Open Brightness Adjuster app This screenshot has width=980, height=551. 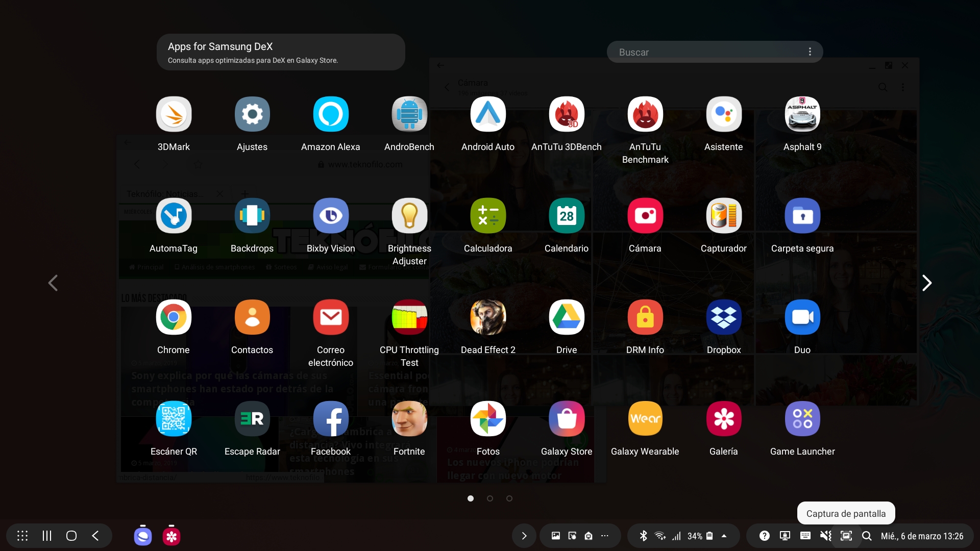pos(409,216)
